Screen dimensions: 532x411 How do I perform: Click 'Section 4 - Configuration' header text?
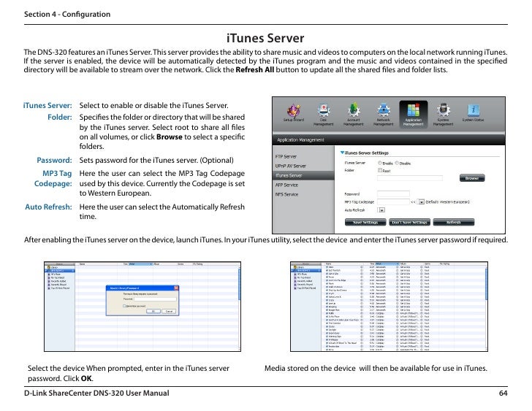[67, 14]
